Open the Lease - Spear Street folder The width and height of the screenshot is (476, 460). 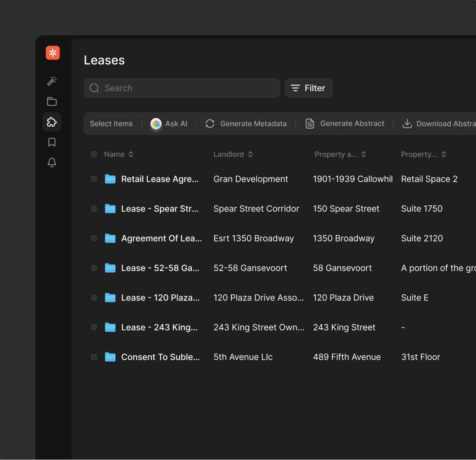point(160,209)
